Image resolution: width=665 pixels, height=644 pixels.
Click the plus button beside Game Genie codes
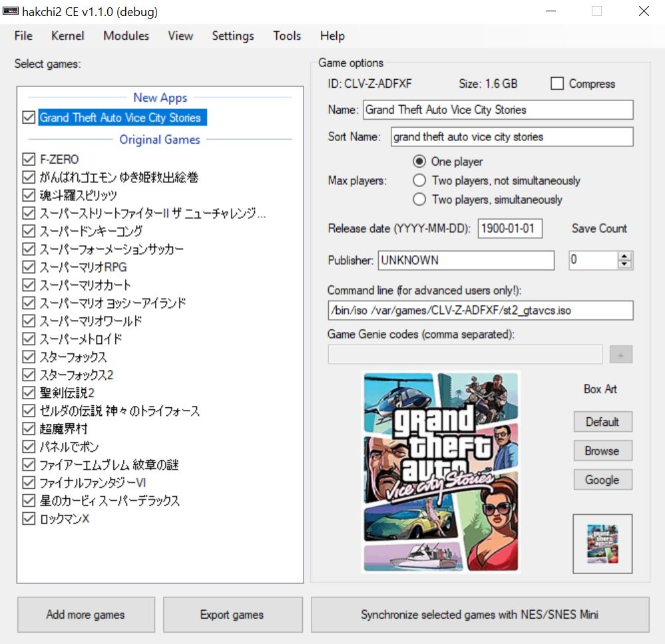coord(621,355)
